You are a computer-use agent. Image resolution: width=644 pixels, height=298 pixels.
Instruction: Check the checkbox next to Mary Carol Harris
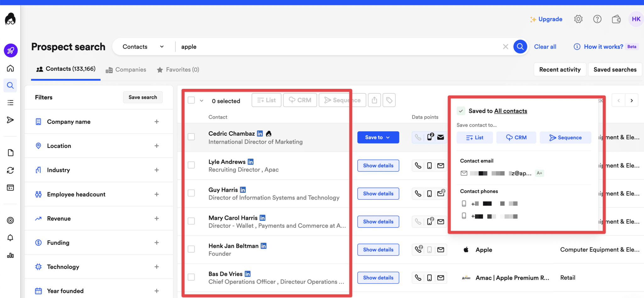coord(191,221)
